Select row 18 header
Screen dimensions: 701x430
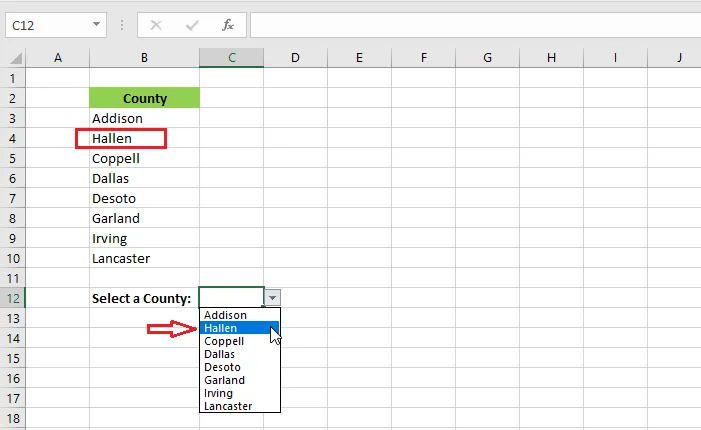click(13, 418)
